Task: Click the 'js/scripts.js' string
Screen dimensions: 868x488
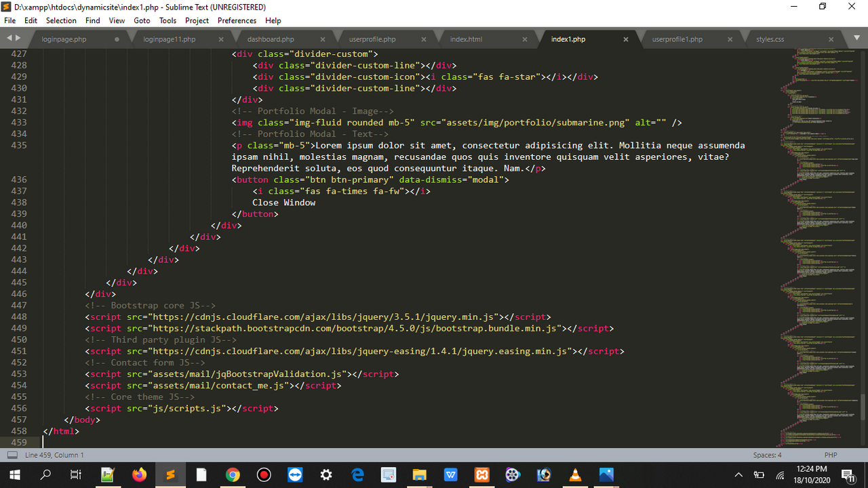Action: click(x=186, y=408)
